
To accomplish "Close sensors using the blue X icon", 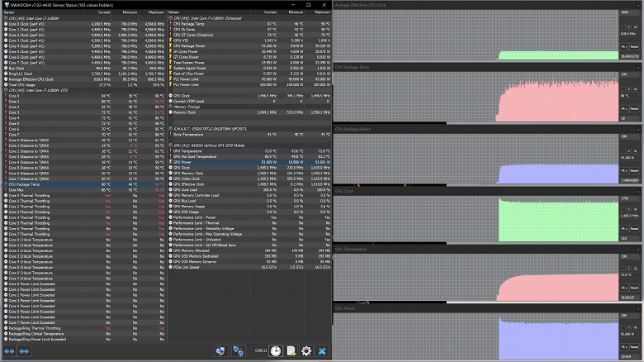I will click(322, 351).
